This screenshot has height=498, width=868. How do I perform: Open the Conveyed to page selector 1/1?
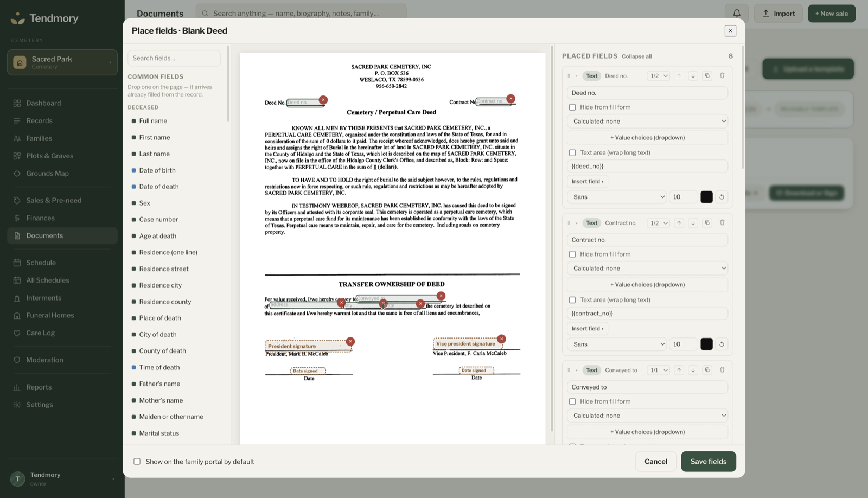[659, 370]
